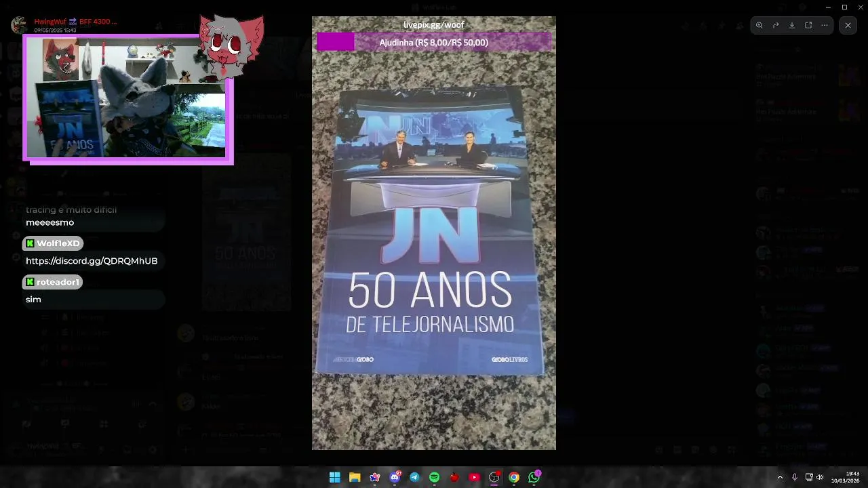Open Google Chrome from the taskbar
This screenshot has width=868, height=488.
pyautogui.click(x=514, y=477)
